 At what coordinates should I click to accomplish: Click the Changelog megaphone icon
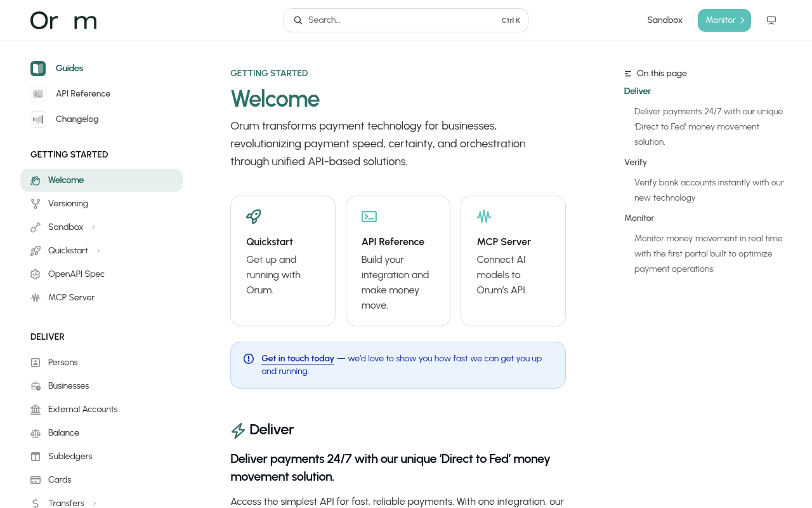[x=38, y=119]
